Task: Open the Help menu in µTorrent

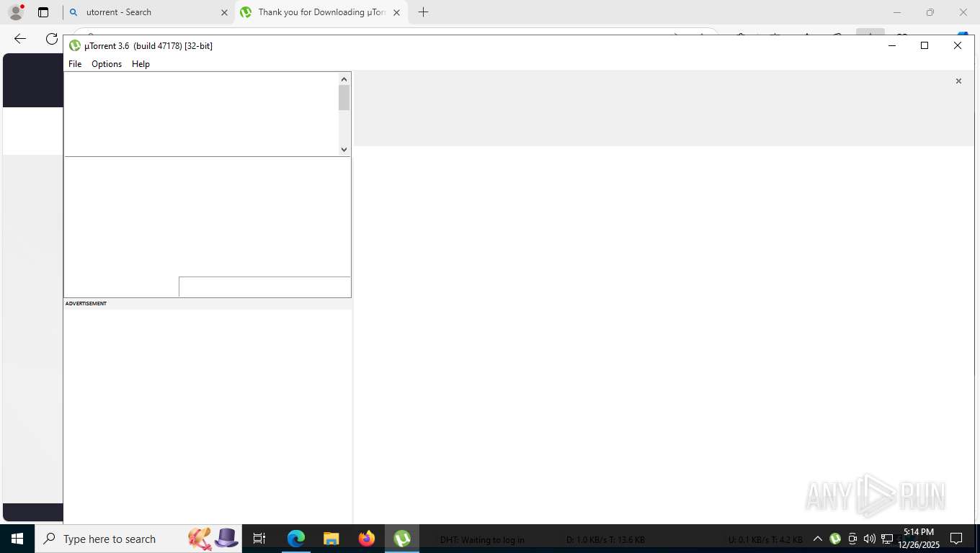Action: 141,64
